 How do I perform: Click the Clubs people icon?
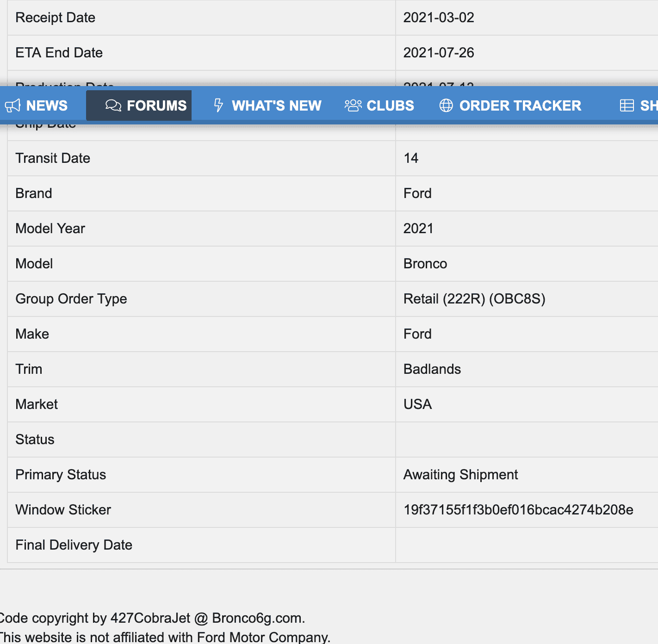pos(353,105)
